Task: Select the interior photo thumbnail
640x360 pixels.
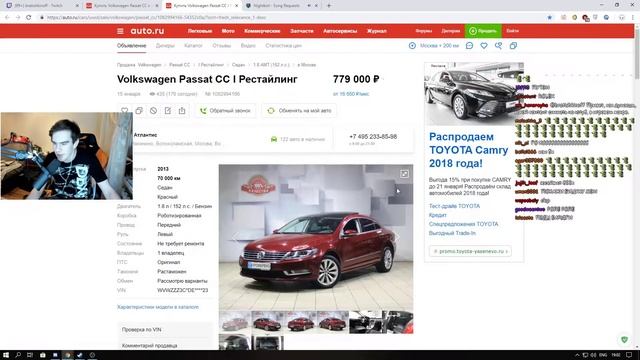Action: [365, 322]
